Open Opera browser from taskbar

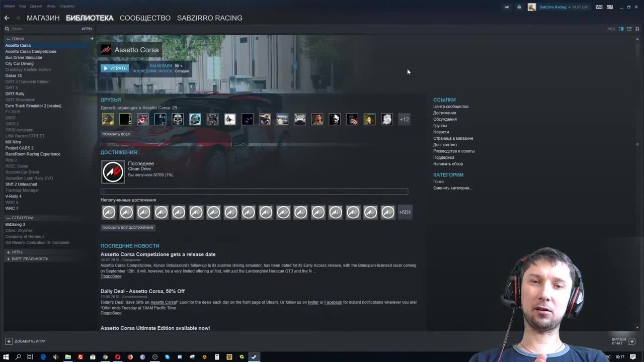tap(118, 357)
